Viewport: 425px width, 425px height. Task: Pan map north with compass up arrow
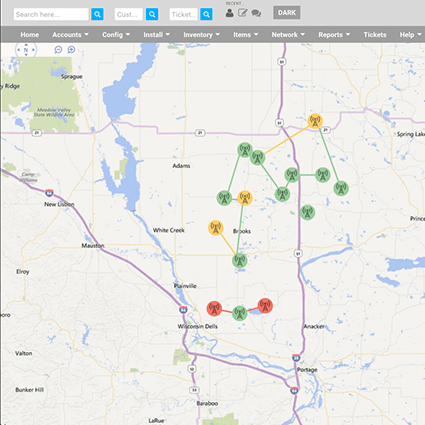pyautogui.click(x=26, y=44)
